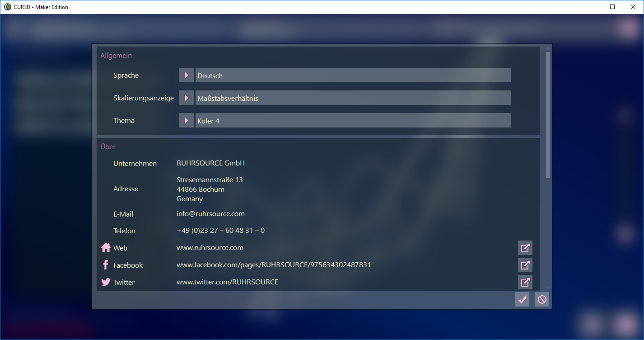The width and height of the screenshot is (644, 340).
Task: Click the Skalierungsanzeige label
Action: coord(144,98)
